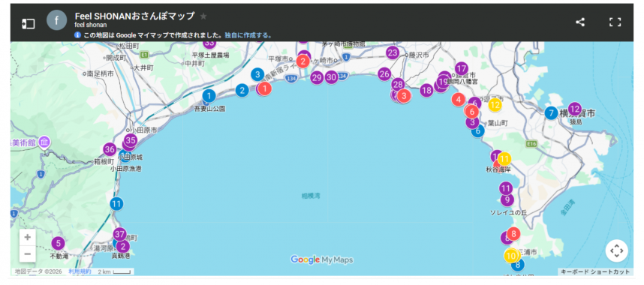Screen dimensions: 644x285
Task: Select blue marker 2
Action: click(242, 90)
